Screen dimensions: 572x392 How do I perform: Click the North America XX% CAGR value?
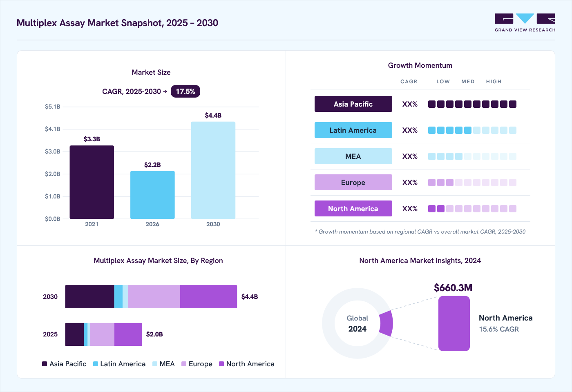(x=410, y=209)
